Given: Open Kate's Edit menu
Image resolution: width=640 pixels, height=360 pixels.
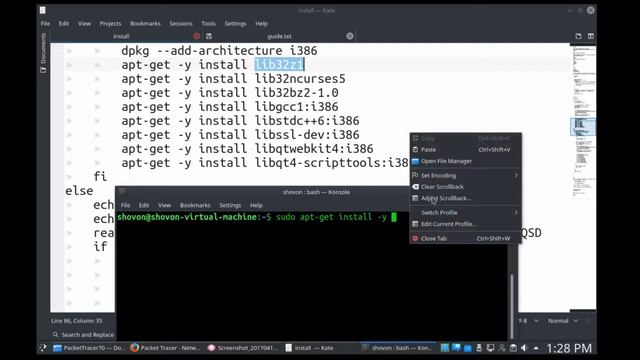Looking at the screenshot, I should [x=64, y=24].
